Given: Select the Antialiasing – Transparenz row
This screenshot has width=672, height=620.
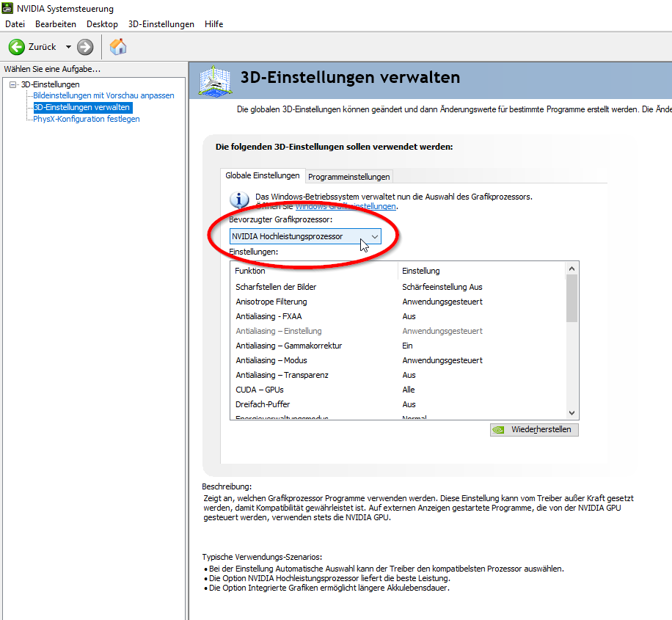Looking at the screenshot, I should coord(398,375).
